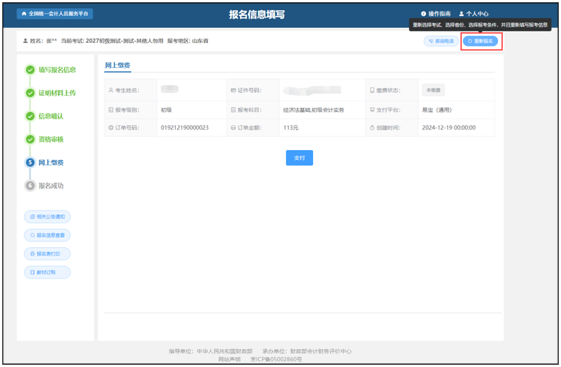Open 相关公告通知 sidebar button
561x367 pixels.
tap(47, 216)
